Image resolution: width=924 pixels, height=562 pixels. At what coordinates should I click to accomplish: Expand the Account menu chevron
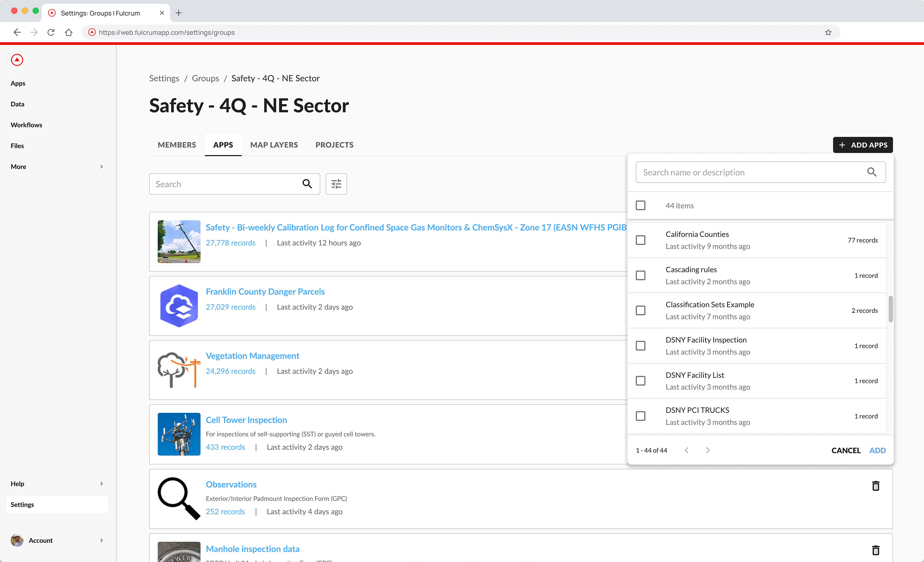point(101,540)
